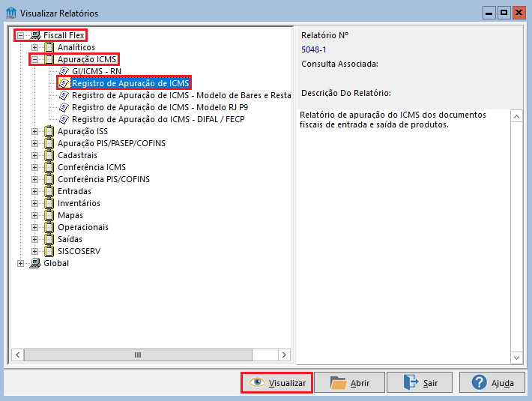Click the Entradas clipboard icon
Viewport: 532px width, 401px height.
point(49,191)
